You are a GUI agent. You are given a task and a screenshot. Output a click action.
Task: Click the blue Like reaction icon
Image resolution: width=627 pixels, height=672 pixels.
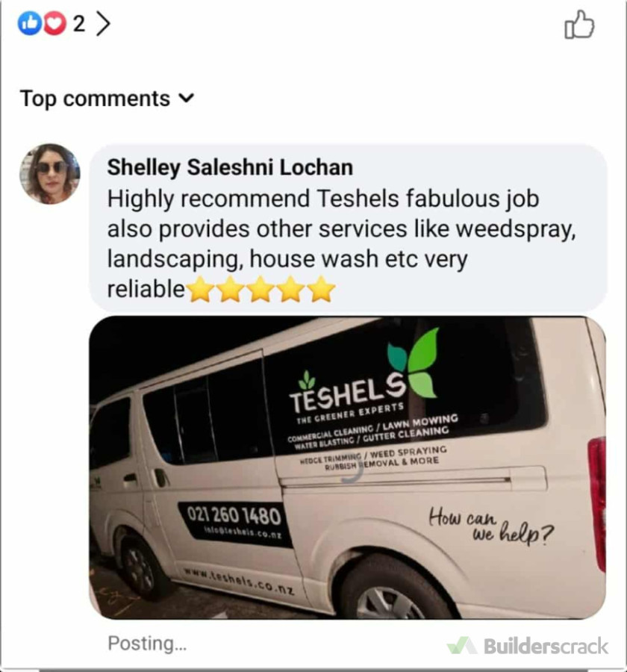click(x=31, y=25)
